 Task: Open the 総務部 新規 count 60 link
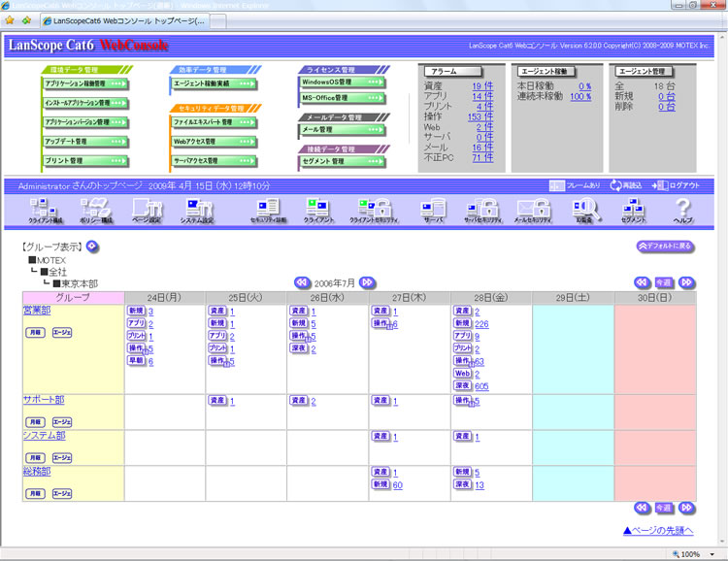click(397, 485)
